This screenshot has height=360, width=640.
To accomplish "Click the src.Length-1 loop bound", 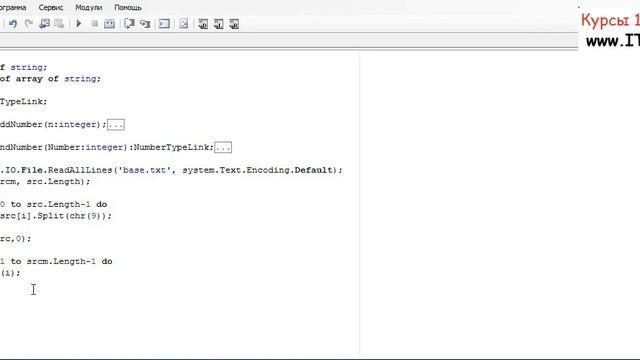I will (x=59, y=204).
